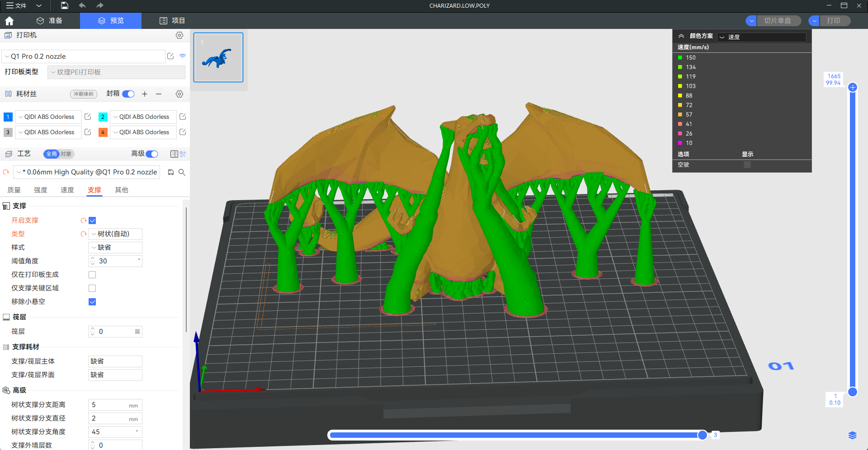Click the printer Wi-Fi connection icon
Viewport: 868px width, 450px height.
[183, 56]
